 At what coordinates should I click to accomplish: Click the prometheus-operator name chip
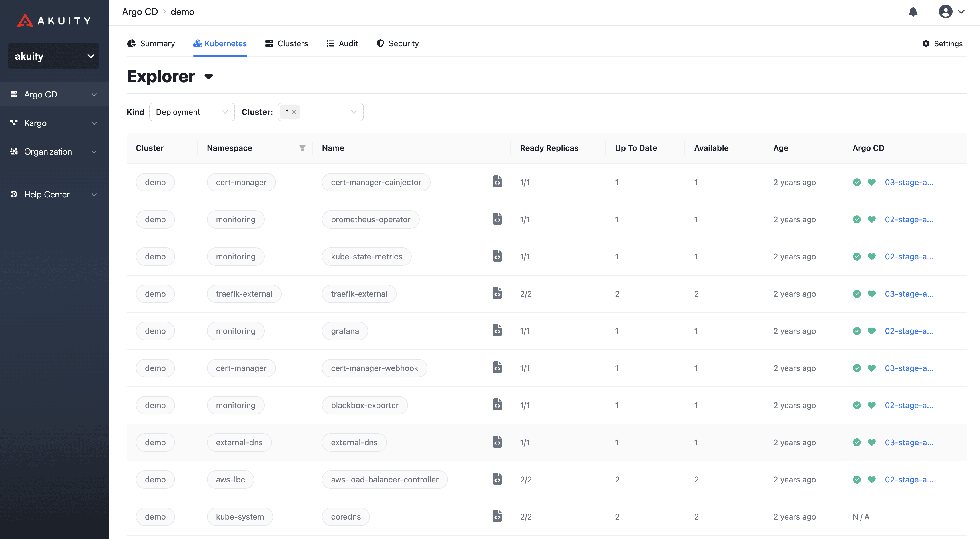tap(371, 220)
